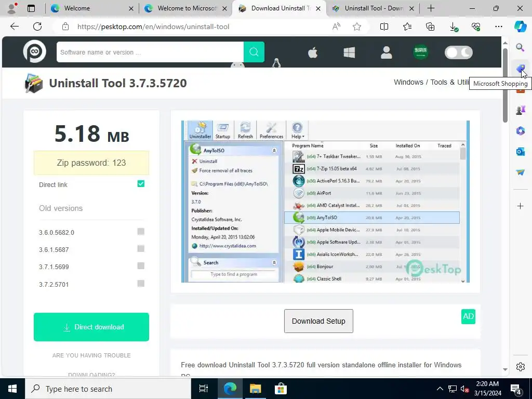Show hidden system tray icons
The image size is (532, 399).
point(440,389)
